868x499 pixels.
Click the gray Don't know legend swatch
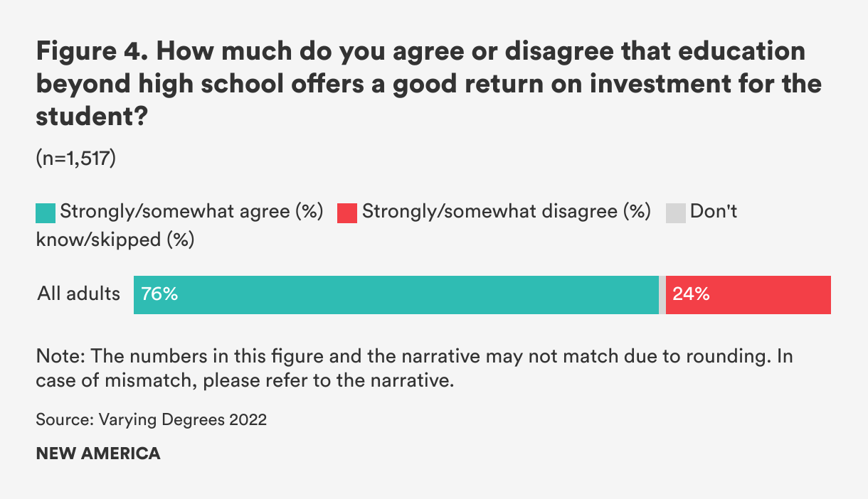coord(675,213)
